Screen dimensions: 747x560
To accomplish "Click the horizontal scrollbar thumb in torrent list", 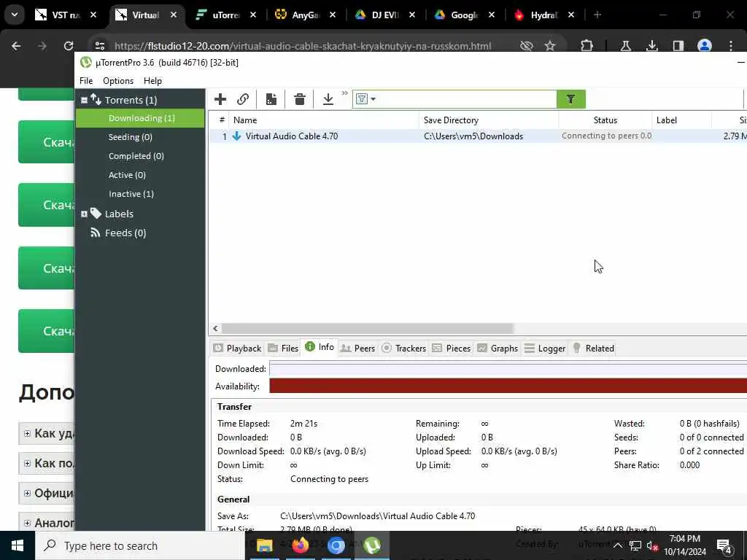I will (x=368, y=328).
